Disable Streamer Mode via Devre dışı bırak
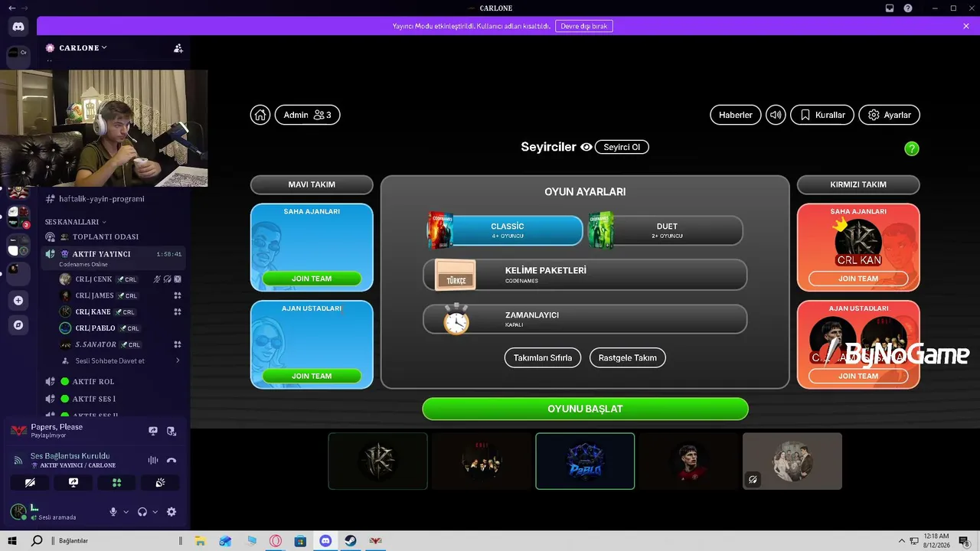 (584, 26)
